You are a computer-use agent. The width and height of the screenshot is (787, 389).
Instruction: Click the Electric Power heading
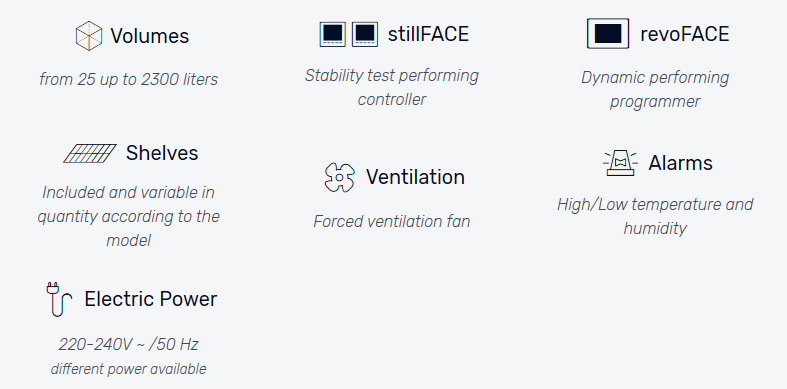pos(151,299)
